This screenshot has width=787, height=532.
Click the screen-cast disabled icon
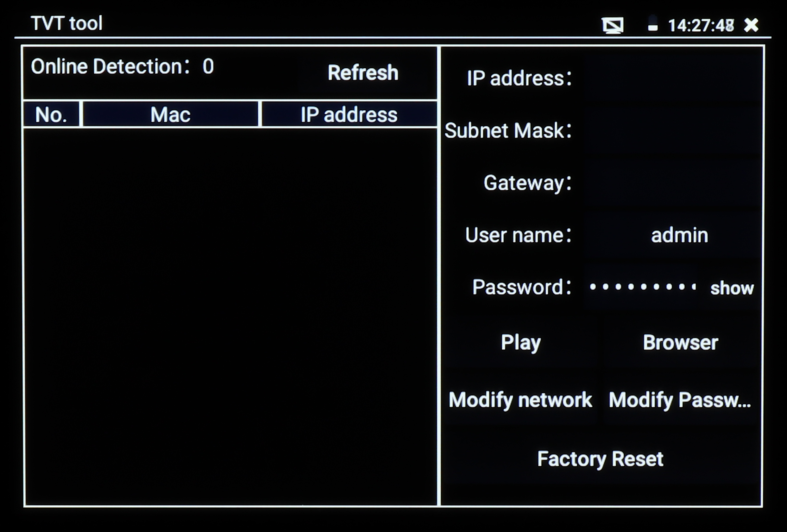pyautogui.click(x=612, y=25)
